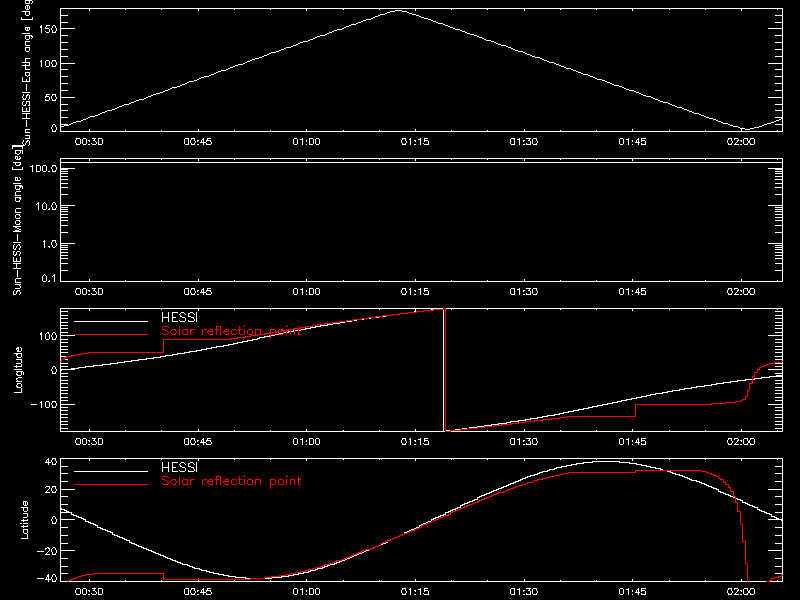
Task: Click the 40 tick on Latitude axis
Action: 51,462
